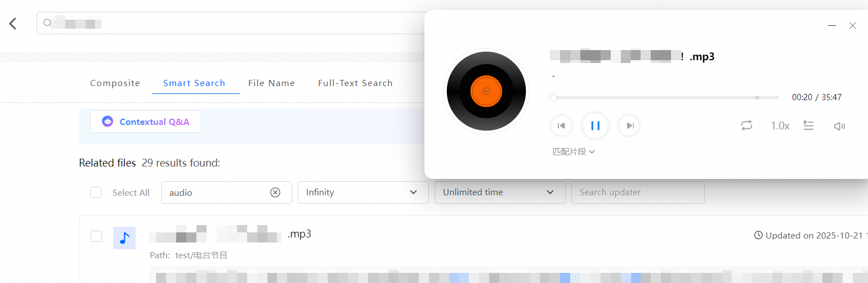
Task: Go back using the left arrow
Action: (x=13, y=24)
